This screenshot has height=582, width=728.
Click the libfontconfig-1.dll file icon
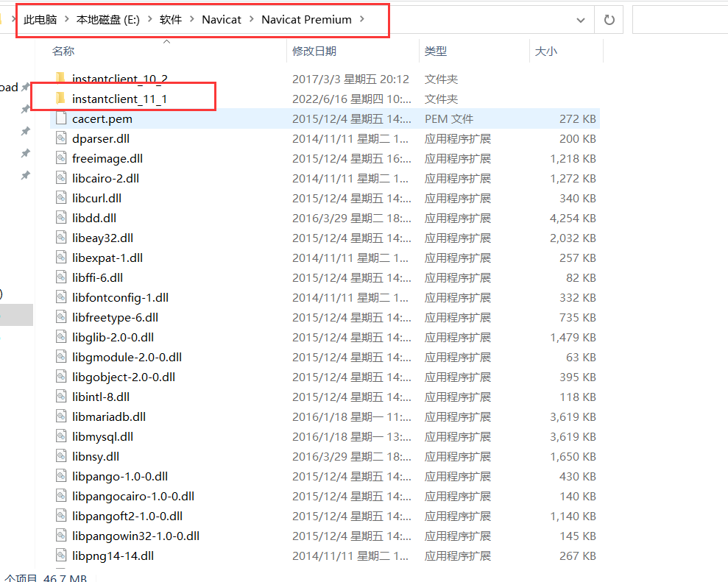point(61,297)
